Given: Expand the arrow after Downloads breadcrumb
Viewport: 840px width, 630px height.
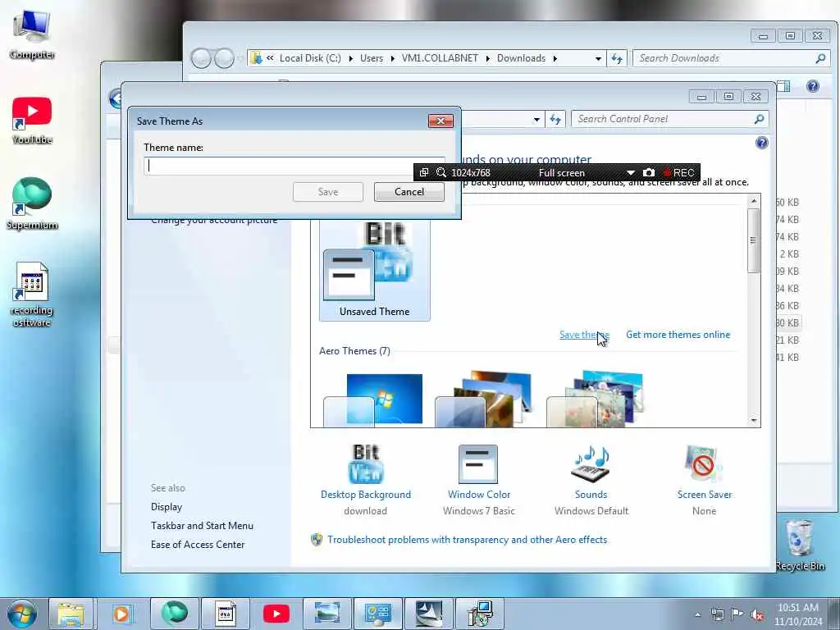Looking at the screenshot, I should click(555, 58).
